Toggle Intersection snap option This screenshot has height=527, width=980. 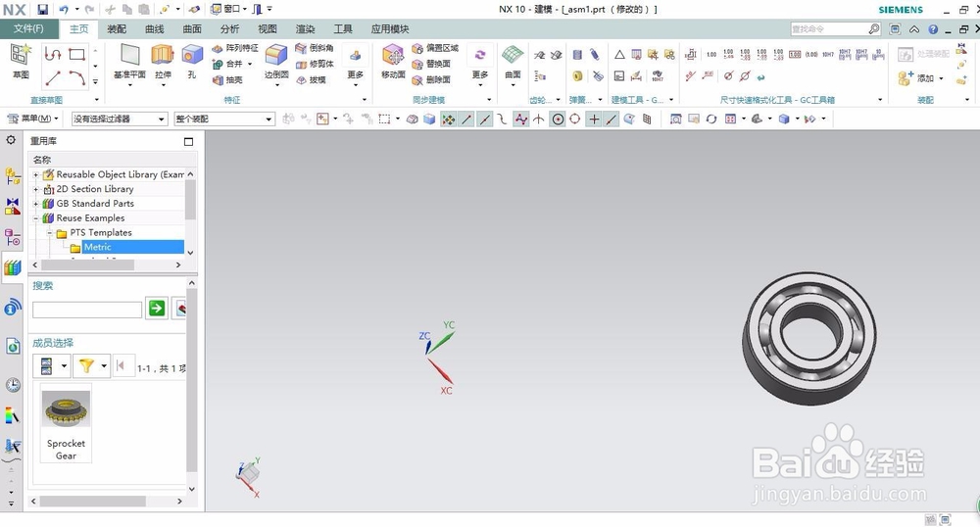pyautogui.click(x=539, y=120)
